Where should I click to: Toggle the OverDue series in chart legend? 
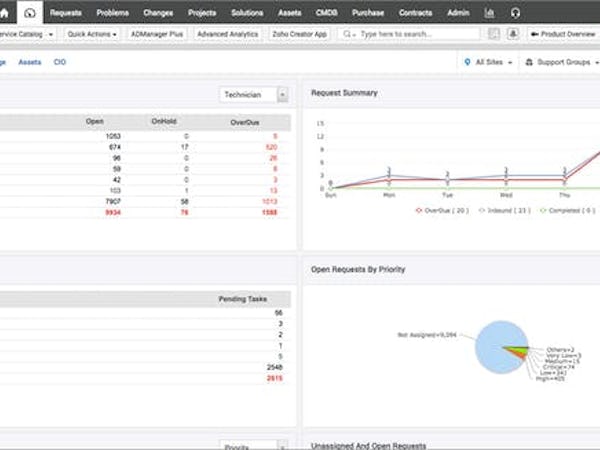coord(442,210)
